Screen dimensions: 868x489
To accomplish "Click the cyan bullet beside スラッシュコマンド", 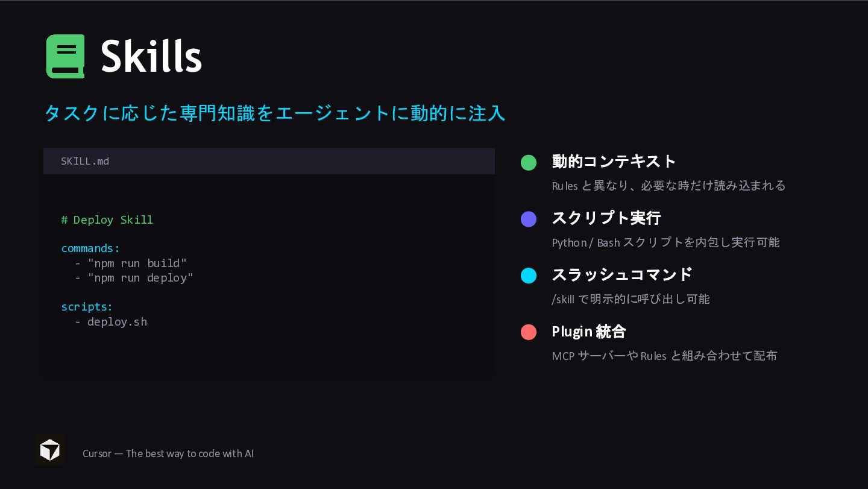I will (x=529, y=276).
